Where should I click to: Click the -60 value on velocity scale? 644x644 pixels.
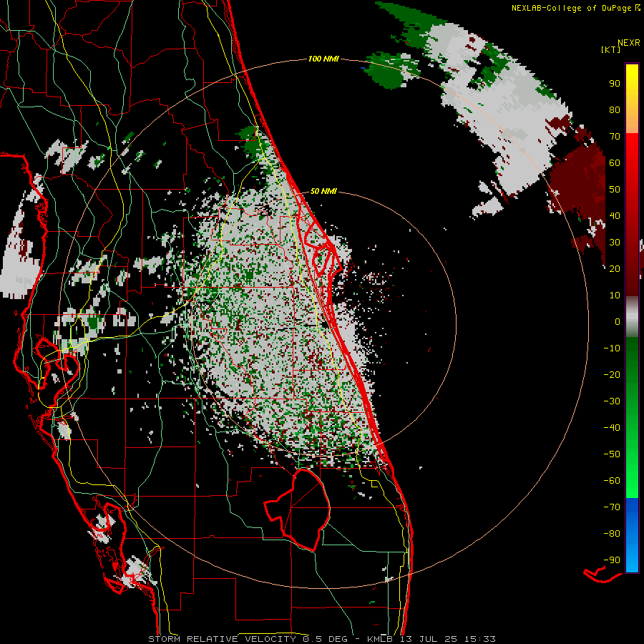tap(612, 481)
